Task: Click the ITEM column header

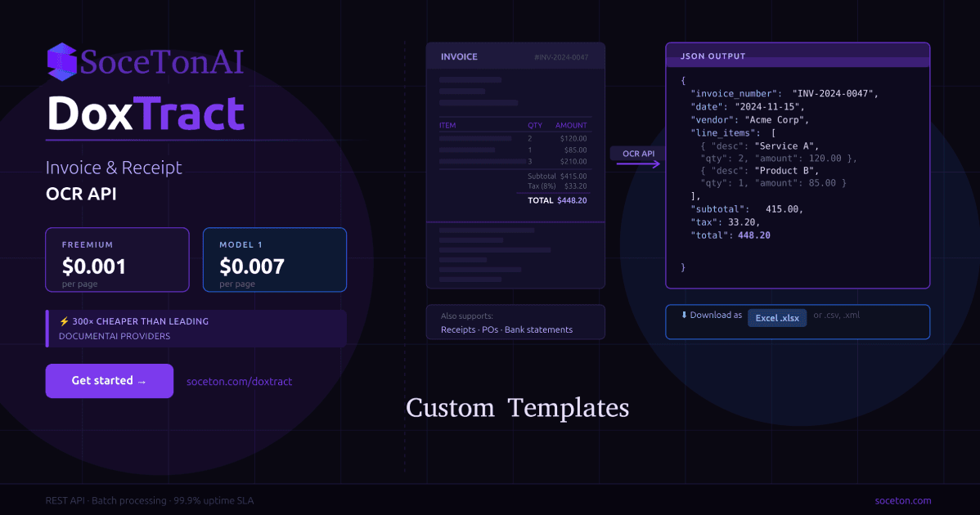Action: pyautogui.click(x=447, y=125)
